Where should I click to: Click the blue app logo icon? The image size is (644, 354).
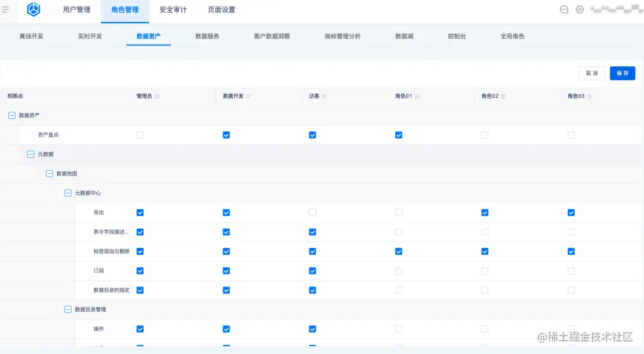click(33, 10)
